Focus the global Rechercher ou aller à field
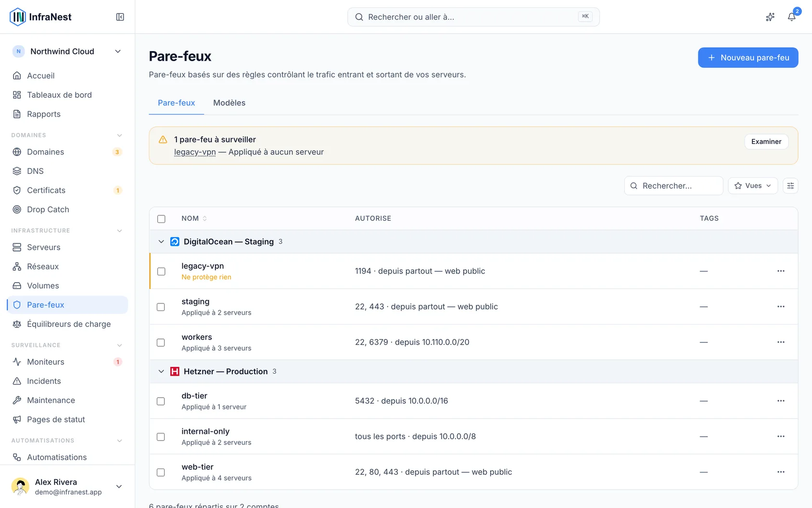The height and width of the screenshot is (508, 812). tap(473, 17)
